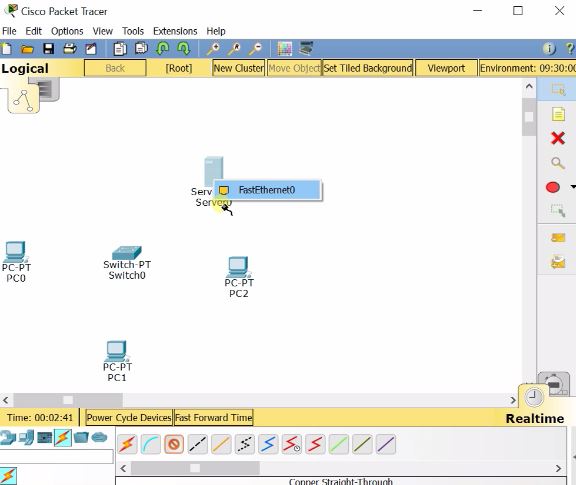Image resolution: width=576 pixels, height=485 pixels.
Task: Pick the red Serial DTE cable
Action: pyautogui.click(x=315, y=444)
